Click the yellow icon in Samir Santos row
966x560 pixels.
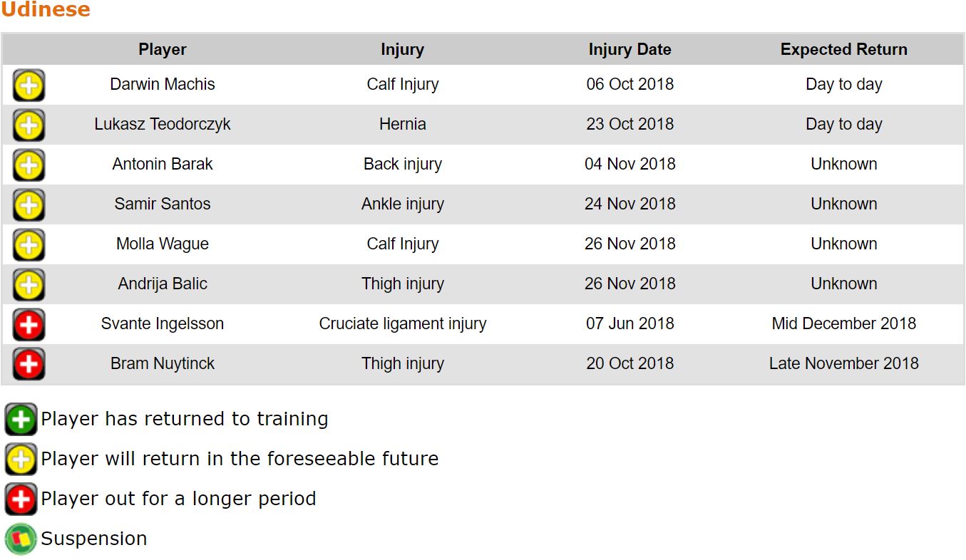point(29,205)
